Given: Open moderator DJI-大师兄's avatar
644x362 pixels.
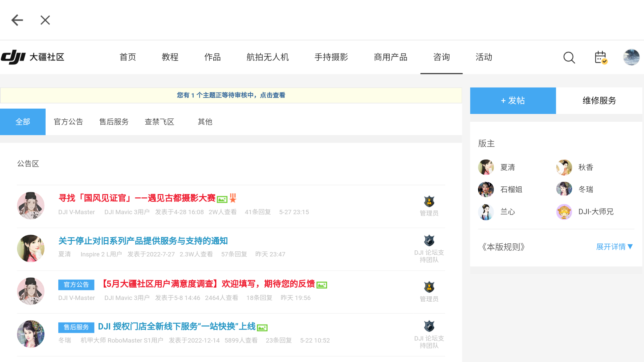Looking at the screenshot, I should pos(564,212).
